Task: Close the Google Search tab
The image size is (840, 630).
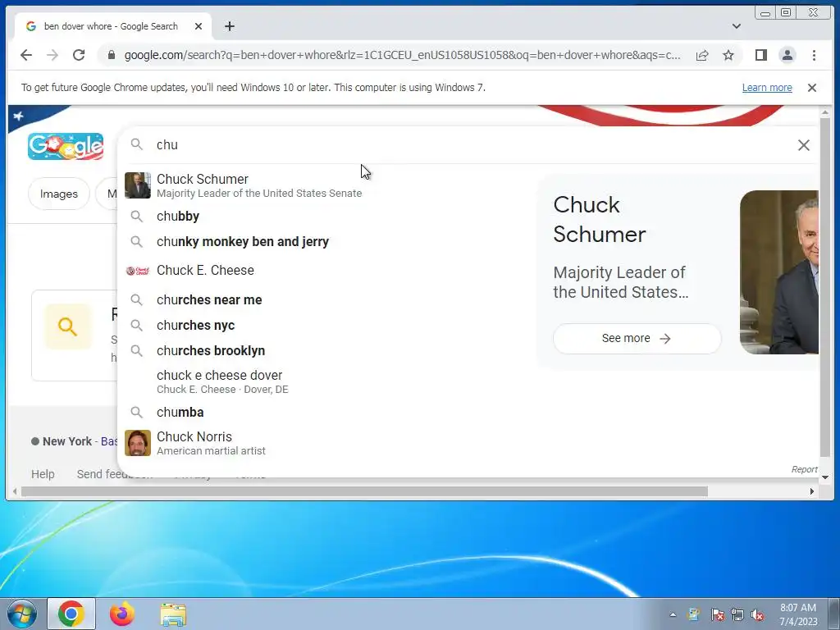Action: pos(199,26)
